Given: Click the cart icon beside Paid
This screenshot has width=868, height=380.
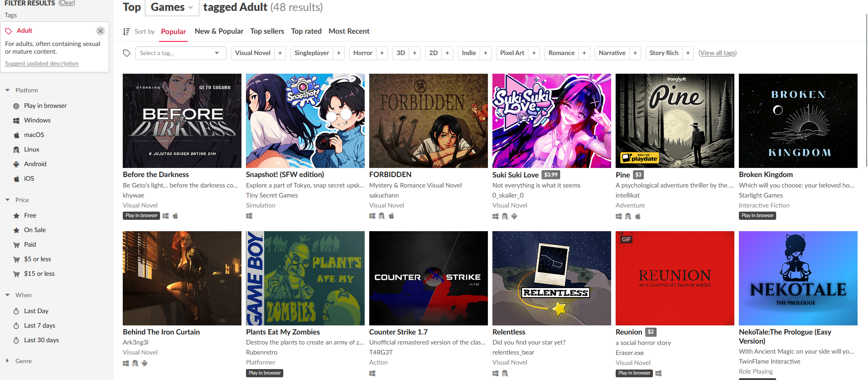Looking at the screenshot, I should click(16, 245).
